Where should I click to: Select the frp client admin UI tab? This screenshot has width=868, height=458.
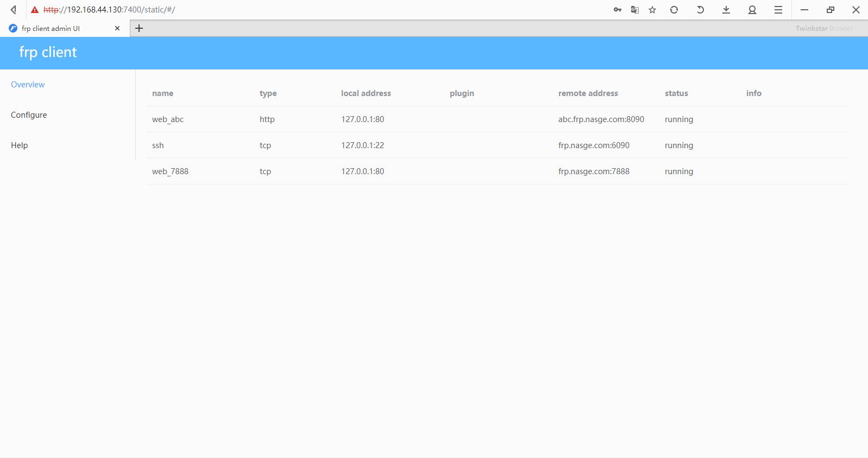click(x=65, y=28)
